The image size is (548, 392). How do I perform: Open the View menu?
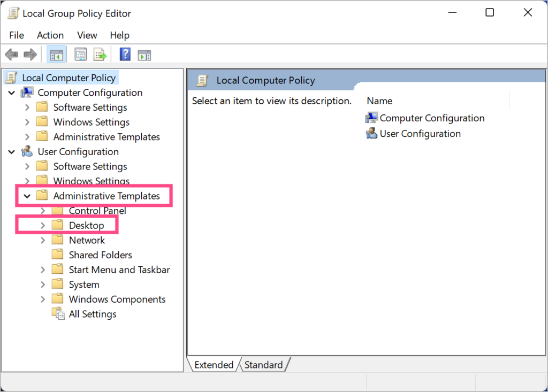point(87,35)
